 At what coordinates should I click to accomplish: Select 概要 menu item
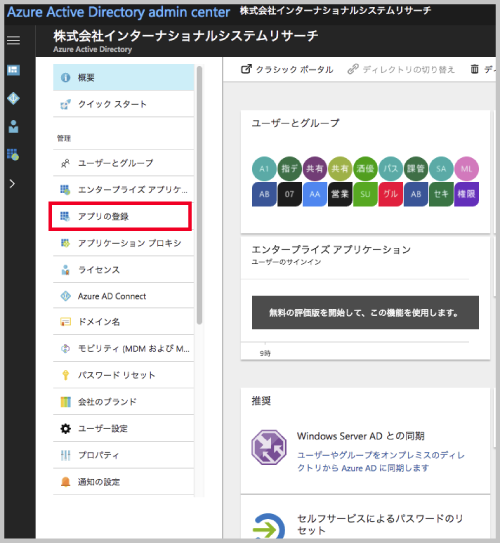[123, 78]
